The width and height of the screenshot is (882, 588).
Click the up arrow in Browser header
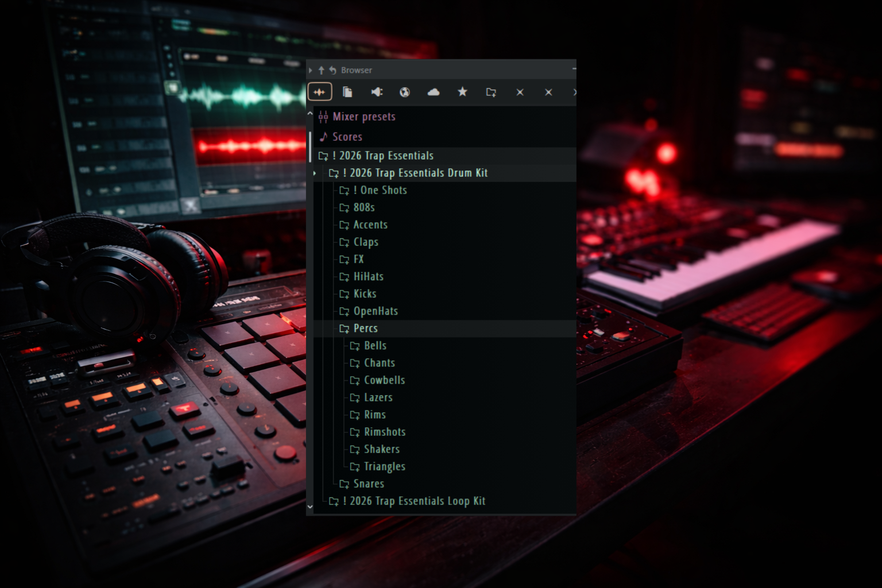322,70
